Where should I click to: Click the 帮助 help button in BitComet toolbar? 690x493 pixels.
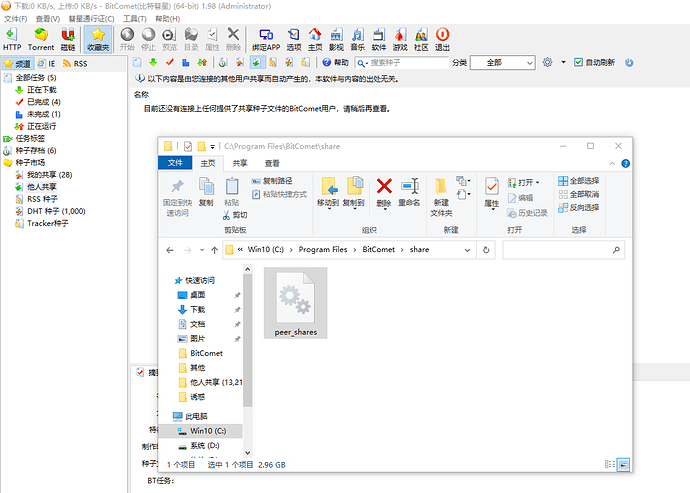point(335,63)
